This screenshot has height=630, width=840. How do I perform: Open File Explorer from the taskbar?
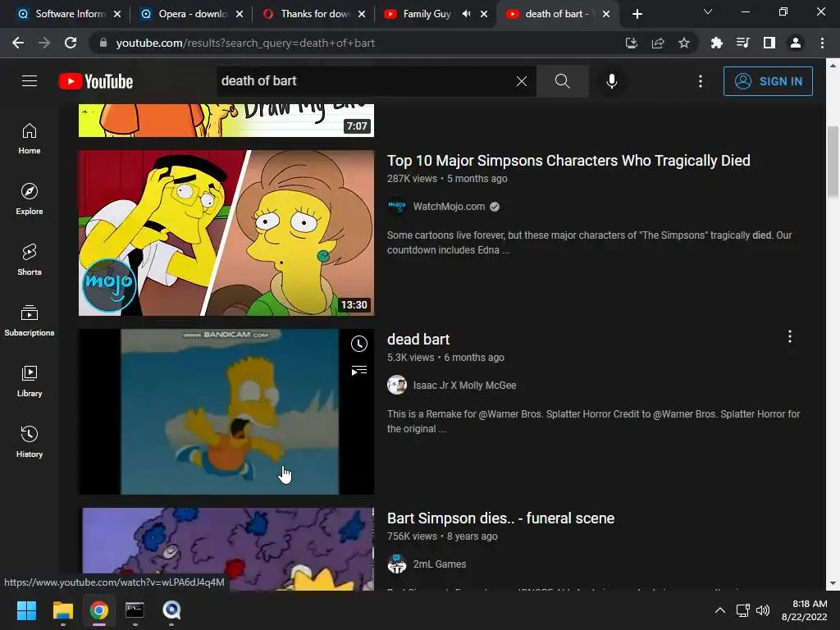click(62, 610)
